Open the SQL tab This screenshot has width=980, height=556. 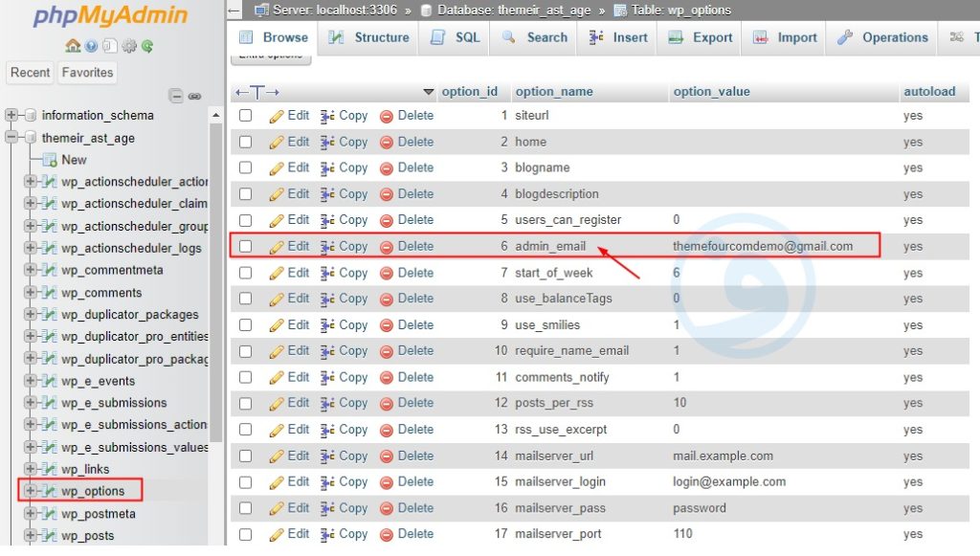456,37
